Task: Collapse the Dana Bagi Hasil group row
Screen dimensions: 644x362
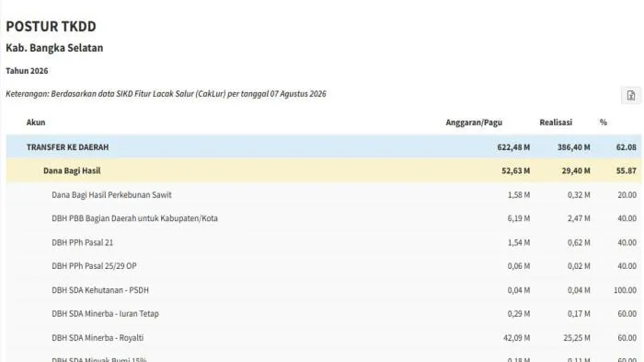Action: [324, 170]
